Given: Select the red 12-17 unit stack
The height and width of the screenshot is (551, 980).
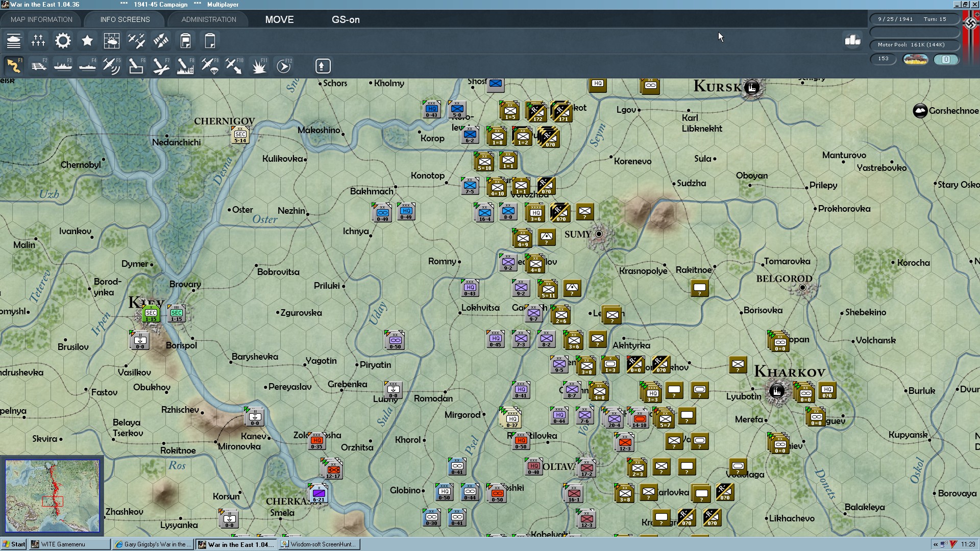Looking at the screenshot, I should [x=333, y=469].
